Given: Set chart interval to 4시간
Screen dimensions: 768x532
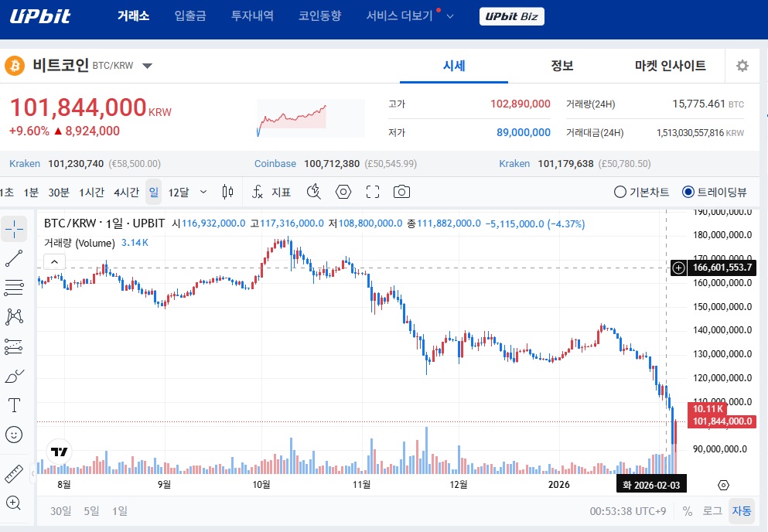Looking at the screenshot, I should [126, 193].
